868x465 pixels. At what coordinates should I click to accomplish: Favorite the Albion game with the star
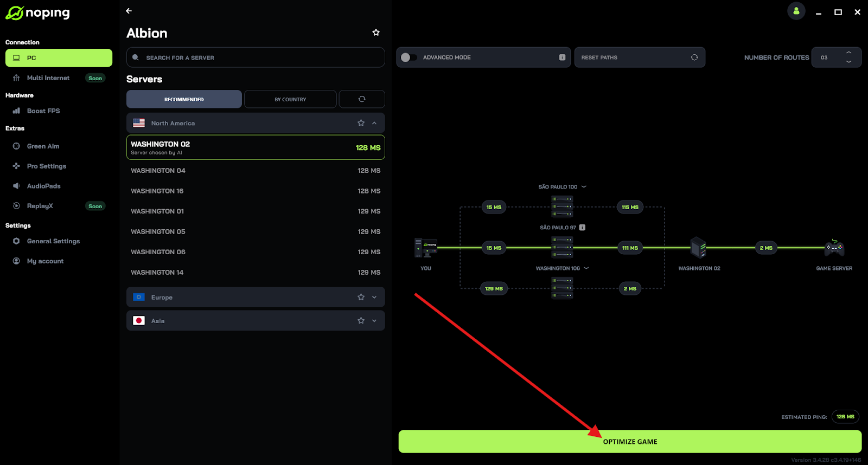pyautogui.click(x=376, y=33)
